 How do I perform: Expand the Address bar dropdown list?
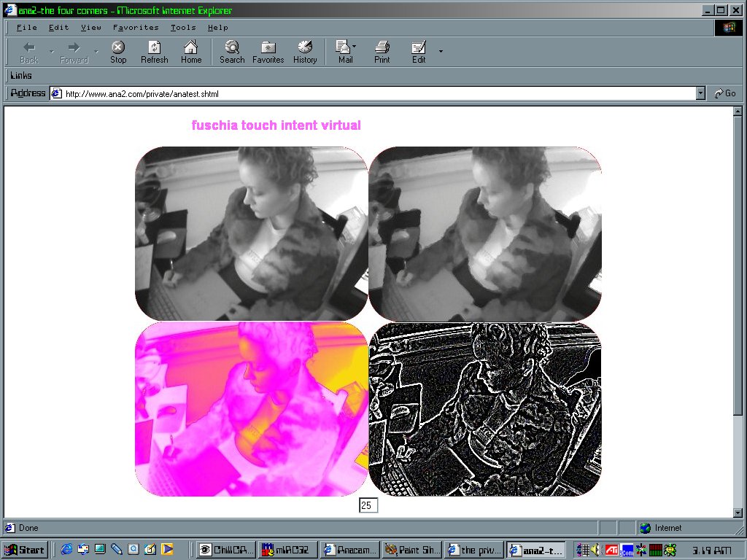pos(701,93)
